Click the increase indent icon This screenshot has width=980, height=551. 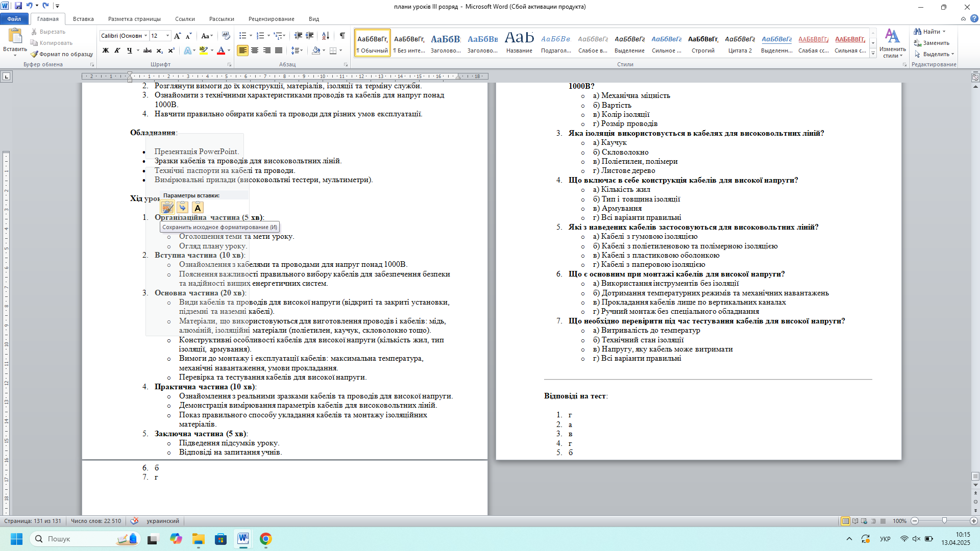click(309, 36)
